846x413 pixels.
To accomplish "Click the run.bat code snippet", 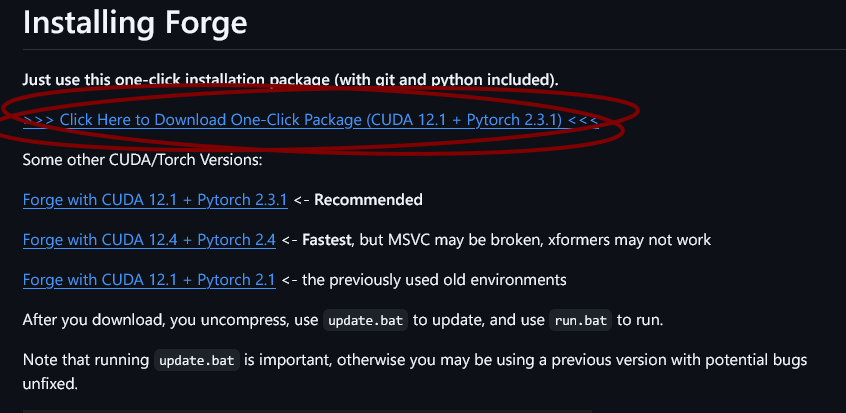I will [580, 321].
